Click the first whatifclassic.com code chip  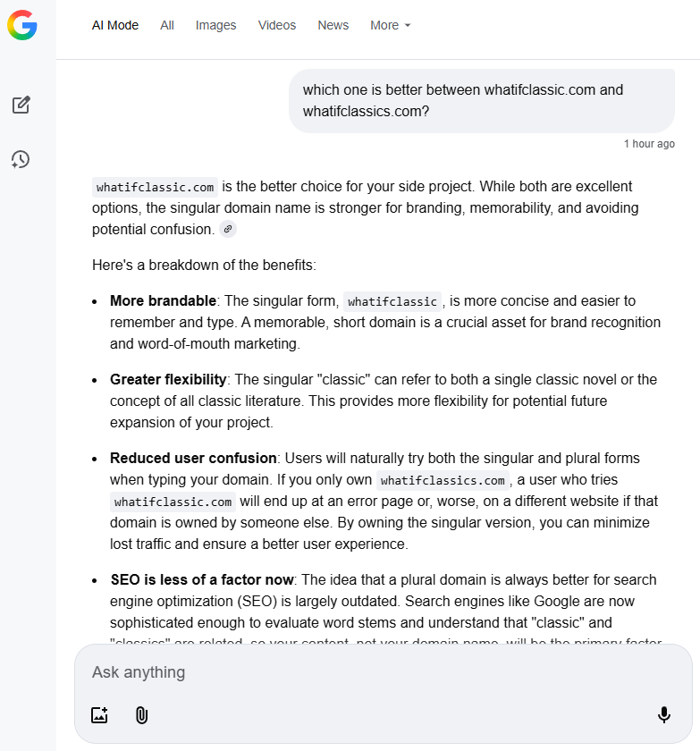coord(156,188)
